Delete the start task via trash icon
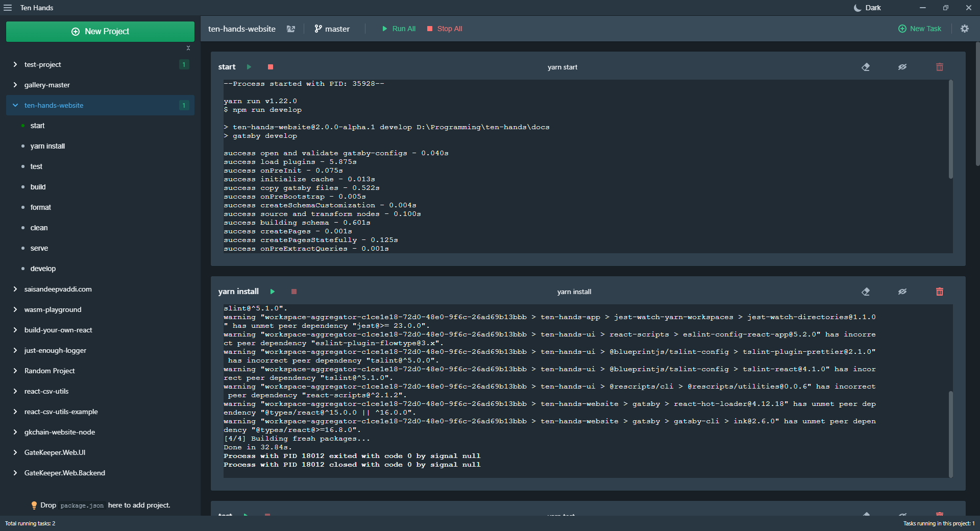980x531 pixels. point(940,67)
